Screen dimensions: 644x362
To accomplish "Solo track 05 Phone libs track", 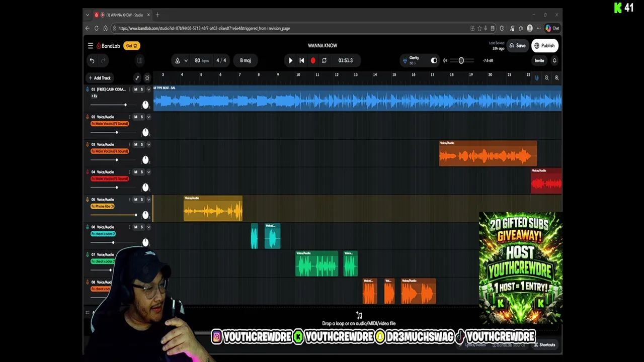I will [141, 200].
